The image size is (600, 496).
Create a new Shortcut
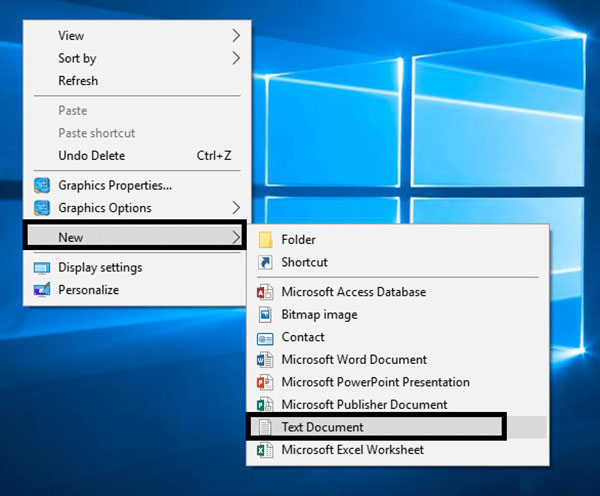pos(398,263)
